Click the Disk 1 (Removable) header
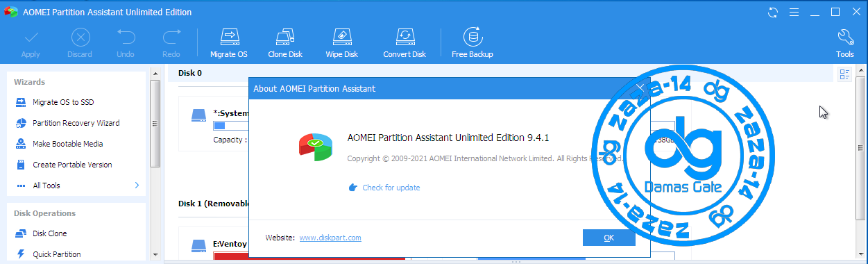Image resolution: width=868 pixels, height=264 pixels. [x=214, y=204]
